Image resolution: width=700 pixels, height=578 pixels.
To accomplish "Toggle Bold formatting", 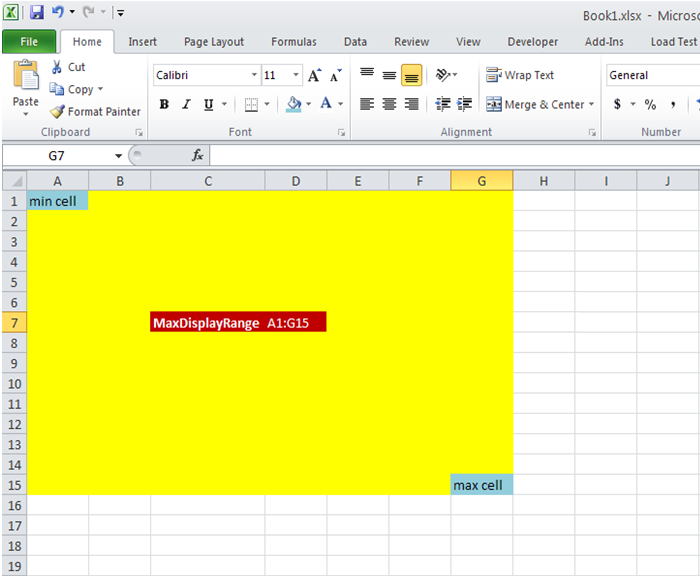I will (164, 104).
